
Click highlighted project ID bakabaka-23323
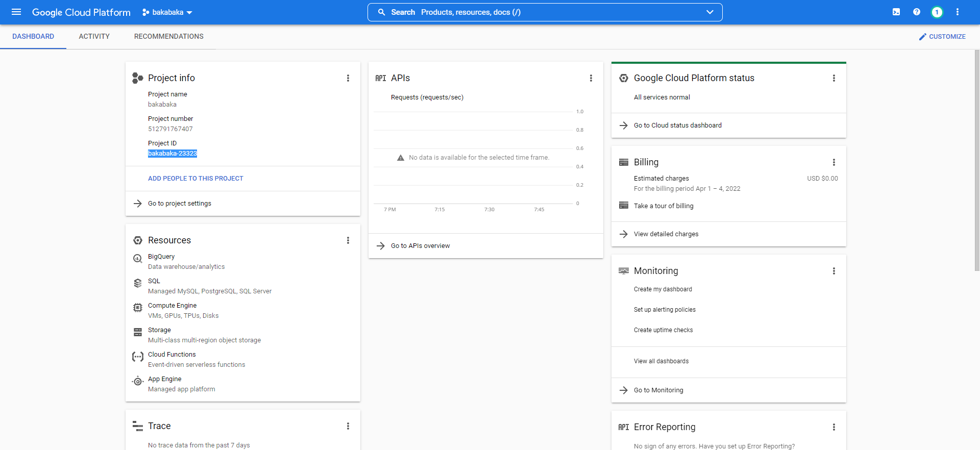(x=173, y=154)
